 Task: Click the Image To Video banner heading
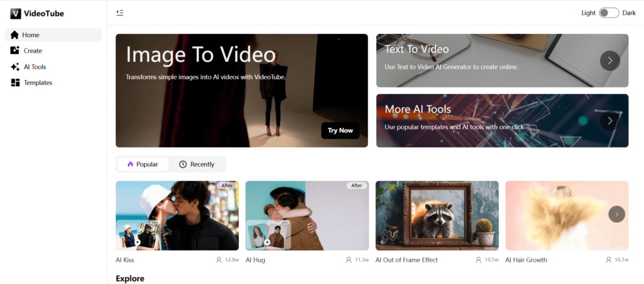coord(201,55)
